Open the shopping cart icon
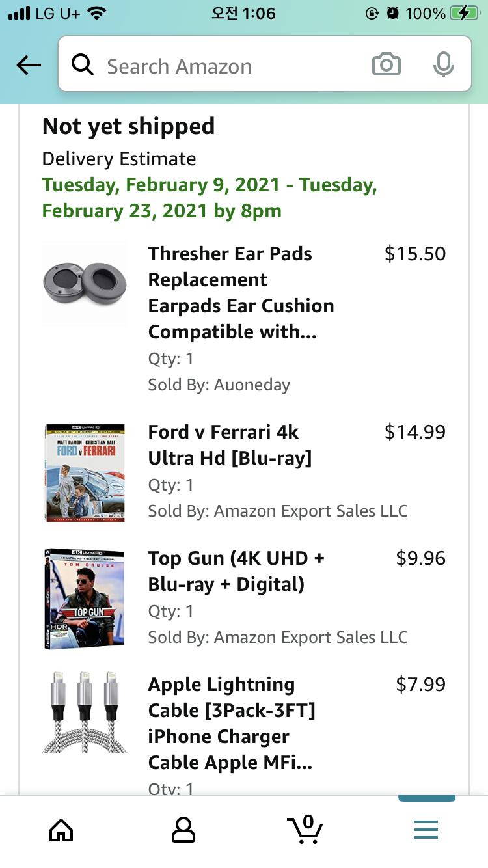488x868 pixels. [x=305, y=830]
